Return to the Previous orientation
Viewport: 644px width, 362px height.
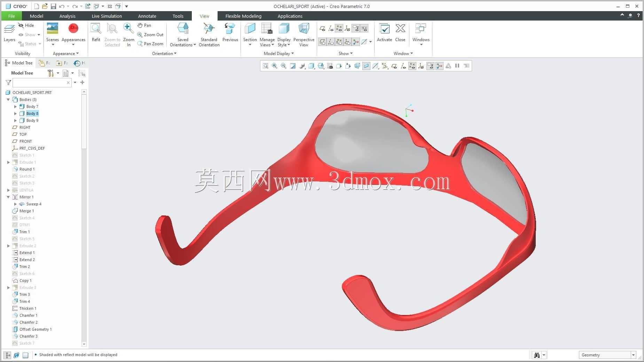230,33
